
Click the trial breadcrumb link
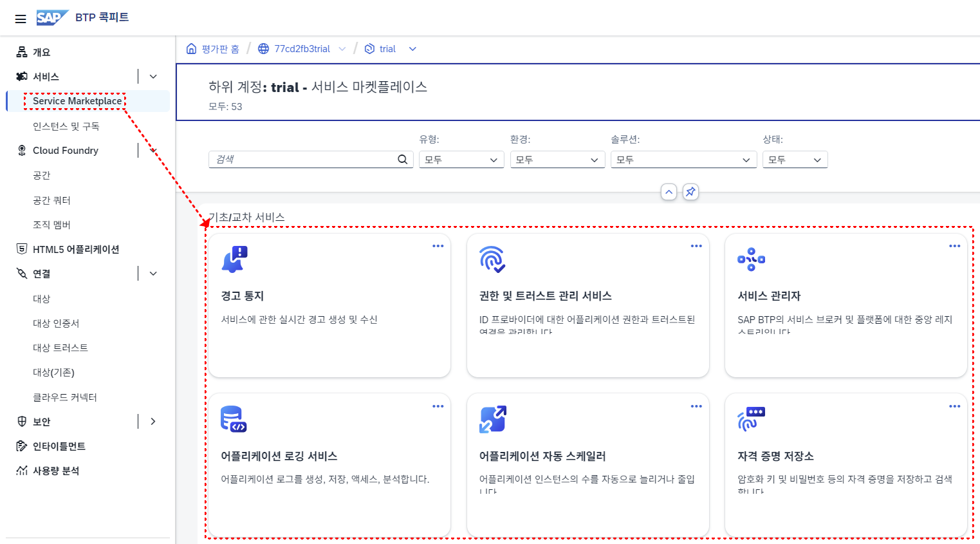click(x=387, y=49)
